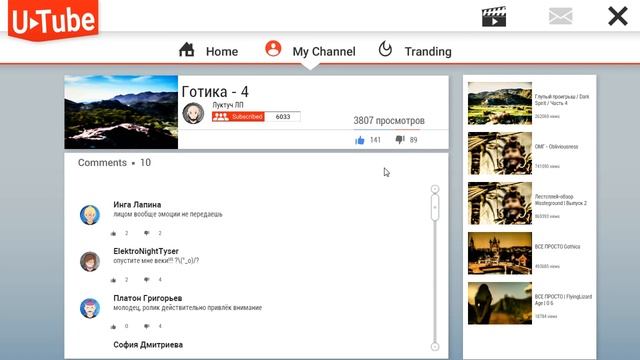Screen dimensions: 640x360
Task: Click the U-Tube logo
Action: pyautogui.click(x=53, y=20)
